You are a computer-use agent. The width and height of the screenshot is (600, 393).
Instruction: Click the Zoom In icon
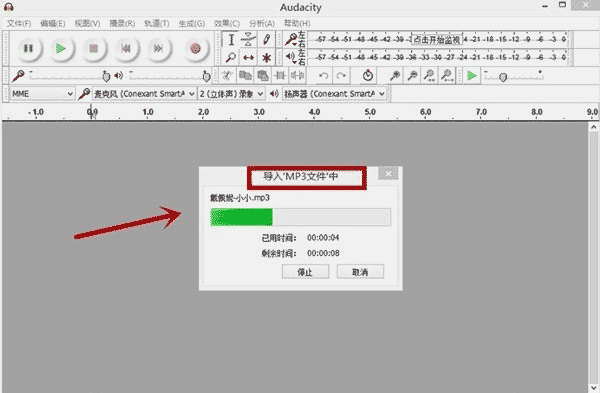pos(395,76)
